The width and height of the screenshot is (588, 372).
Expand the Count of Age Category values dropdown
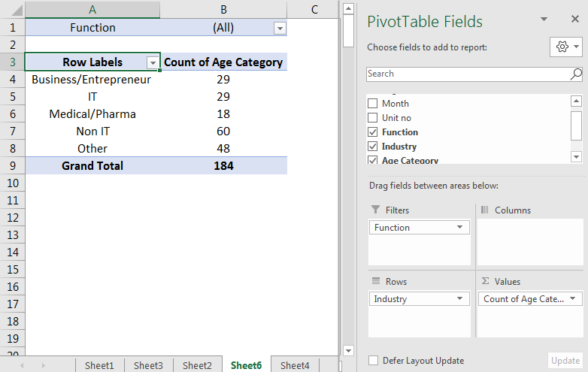click(573, 299)
